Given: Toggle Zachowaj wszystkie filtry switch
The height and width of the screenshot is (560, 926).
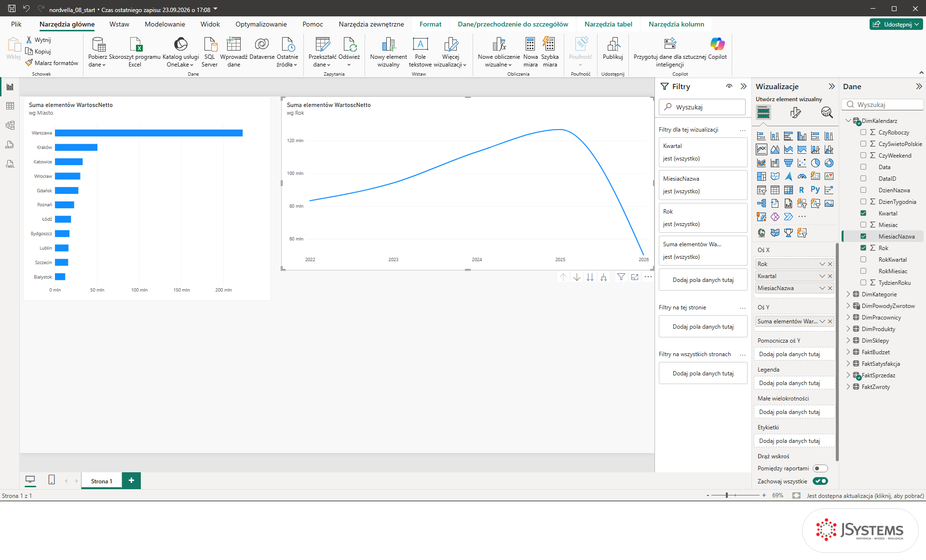Looking at the screenshot, I should pos(820,481).
